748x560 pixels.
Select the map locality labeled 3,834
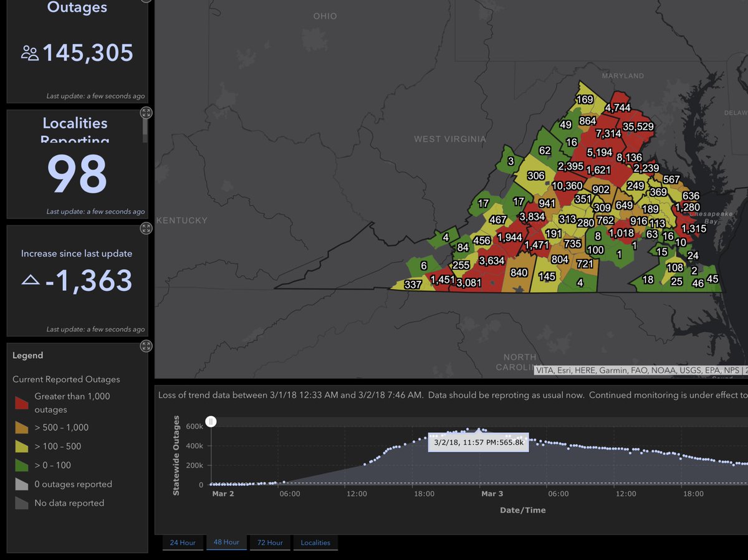point(532,217)
